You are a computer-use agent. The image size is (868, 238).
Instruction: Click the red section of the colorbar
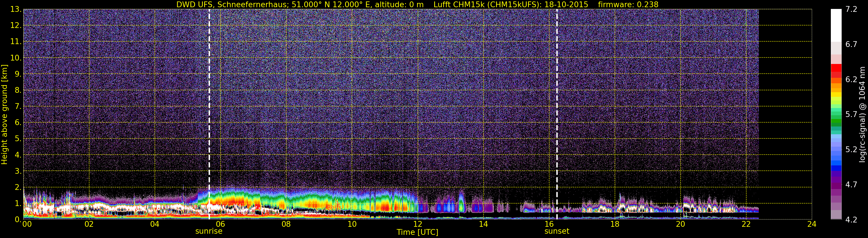coord(836,71)
